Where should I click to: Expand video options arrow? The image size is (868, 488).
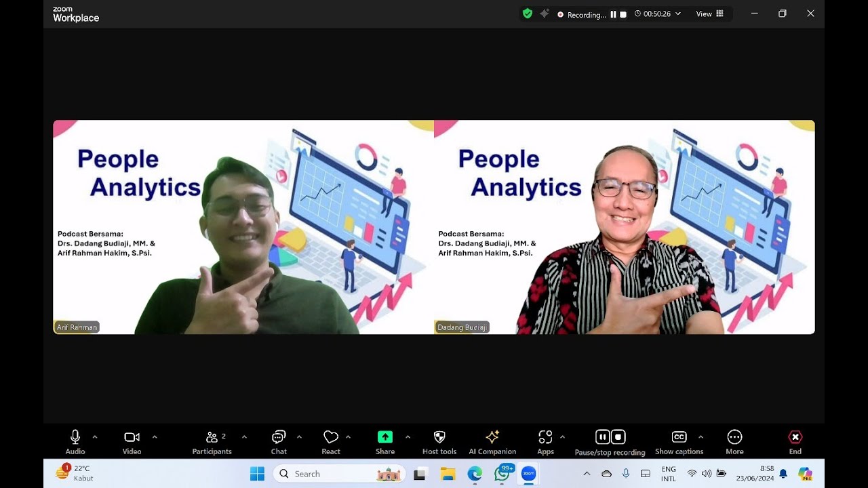click(x=155, y=436)
